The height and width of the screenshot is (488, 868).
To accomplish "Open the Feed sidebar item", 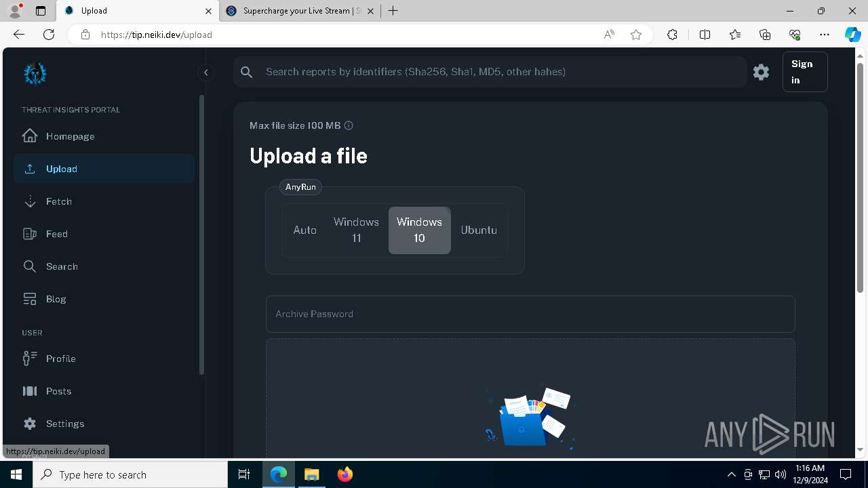I will click(104, 234).
